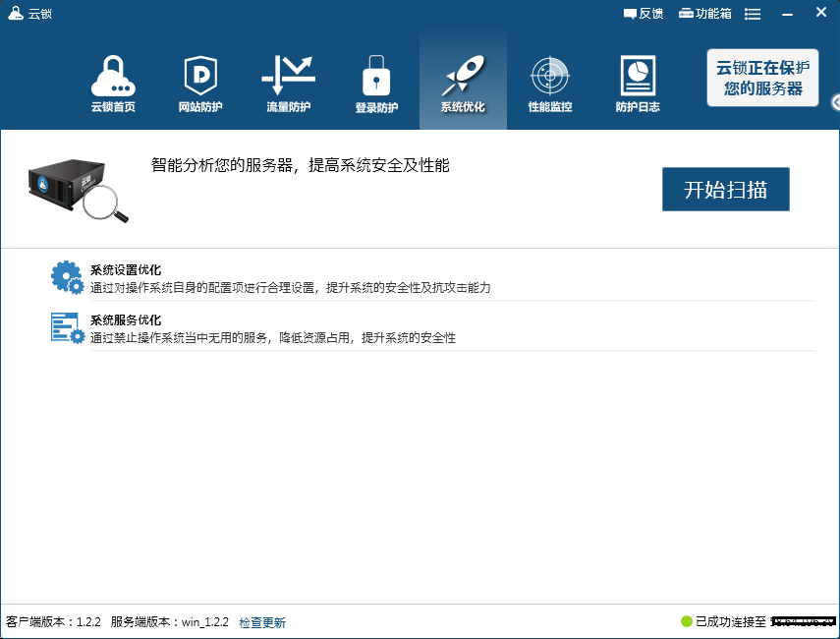Close the 云锁 window
The height and width of the screenshot is (639, 840).
pyautogui.click(x=820, y=13)
